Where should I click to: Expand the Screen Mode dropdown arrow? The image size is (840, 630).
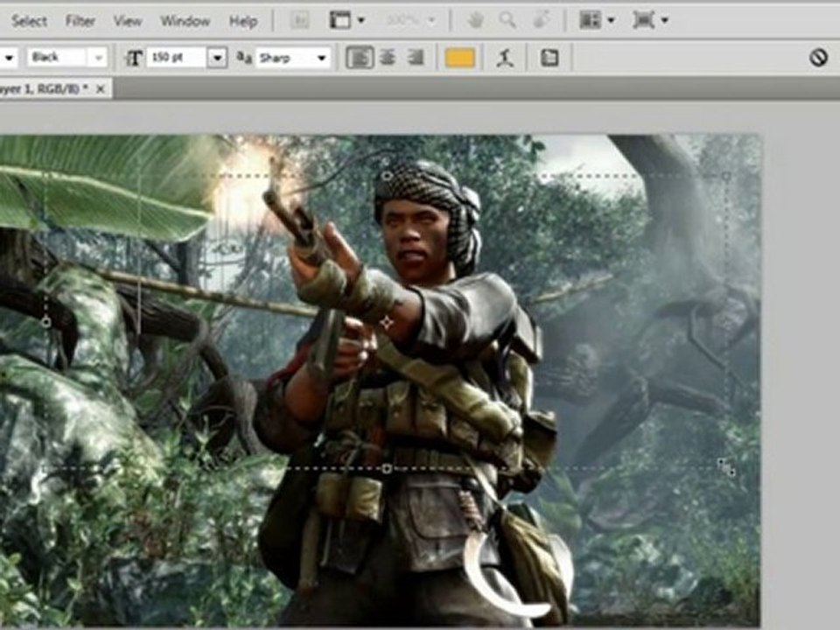point(665,20)
